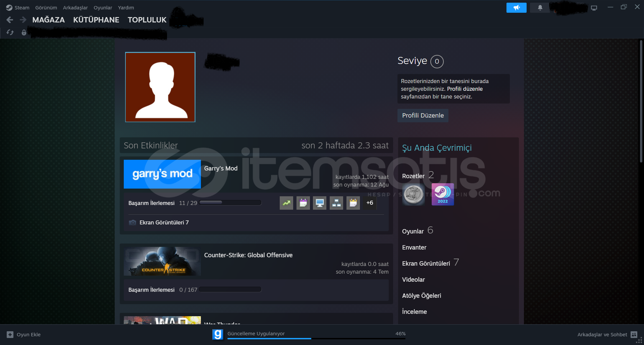Click the Profili Düzenle button
The width and height of the screenshot is (644, 345).
[423, 115]
